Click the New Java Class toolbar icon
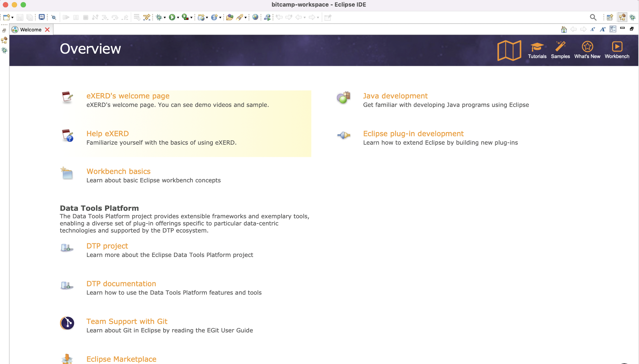Screen dimensions: 639x364 (x=215, y=17)
